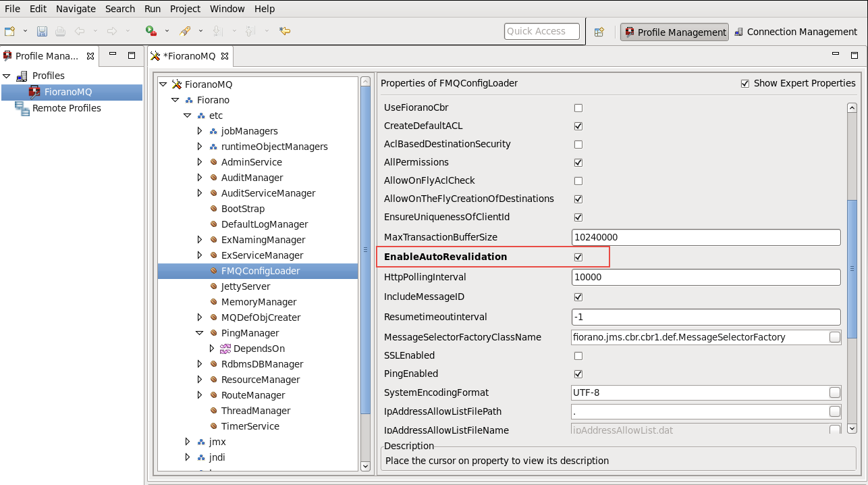Click the properties panel vertical scrollbar
The image size is (868, 485).
[852, 267]
